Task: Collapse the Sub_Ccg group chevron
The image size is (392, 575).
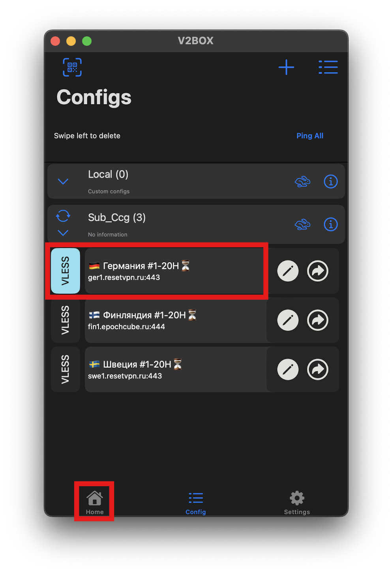Action: 63,233
